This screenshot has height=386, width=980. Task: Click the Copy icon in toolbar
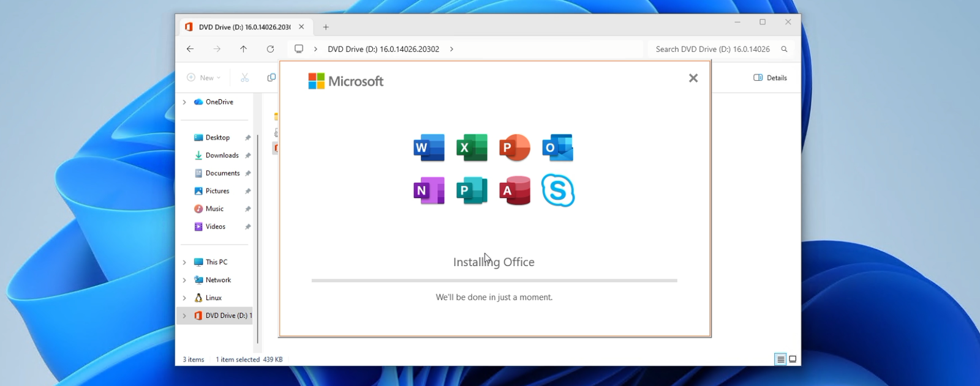[271, 78]
